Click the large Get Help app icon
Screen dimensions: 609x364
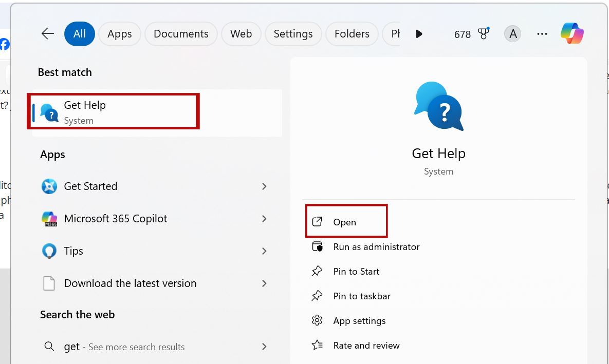438,107
